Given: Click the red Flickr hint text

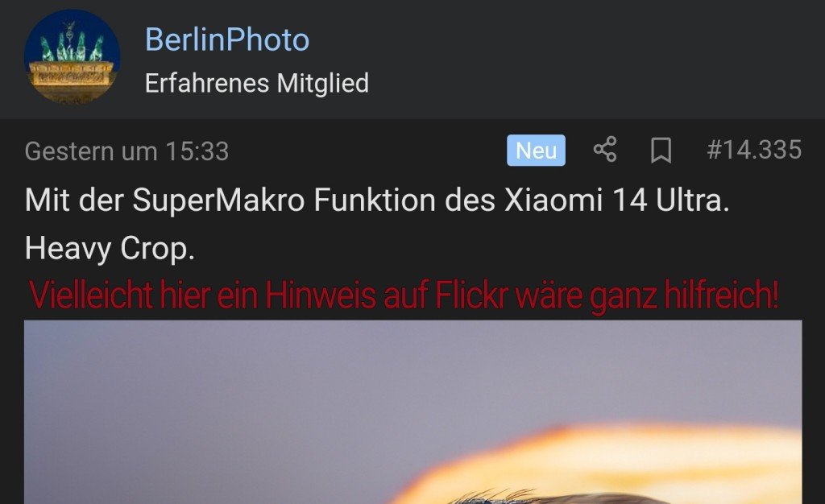Looking at the screenshot, I should (x=404, y=295).
